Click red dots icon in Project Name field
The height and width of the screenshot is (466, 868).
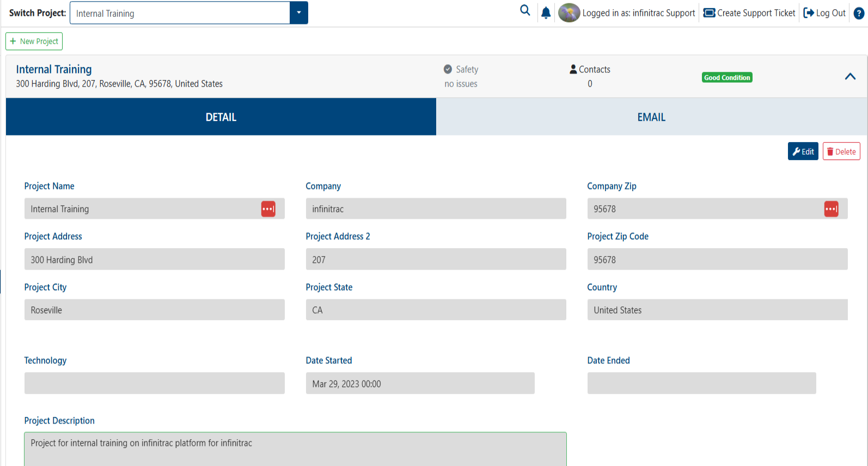[x=268, y=209]
